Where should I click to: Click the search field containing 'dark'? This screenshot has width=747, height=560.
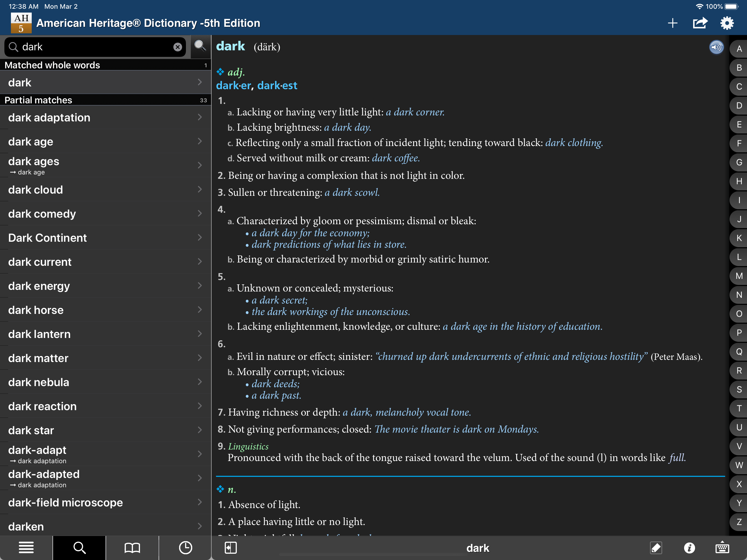[x=95, y=47]
